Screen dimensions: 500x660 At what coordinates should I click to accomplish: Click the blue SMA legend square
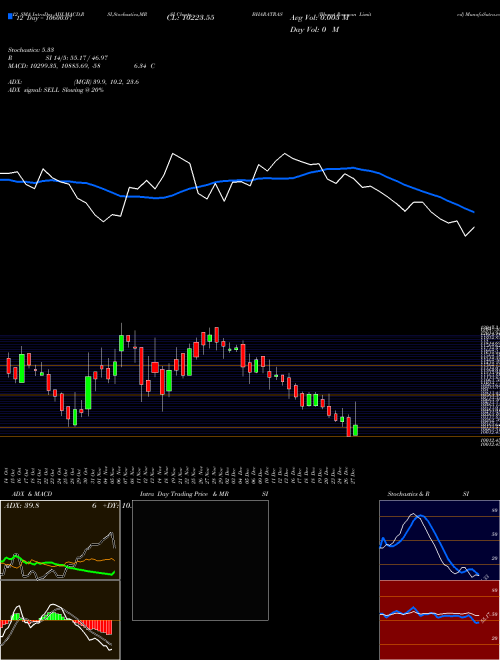click(x=10, y=16)
